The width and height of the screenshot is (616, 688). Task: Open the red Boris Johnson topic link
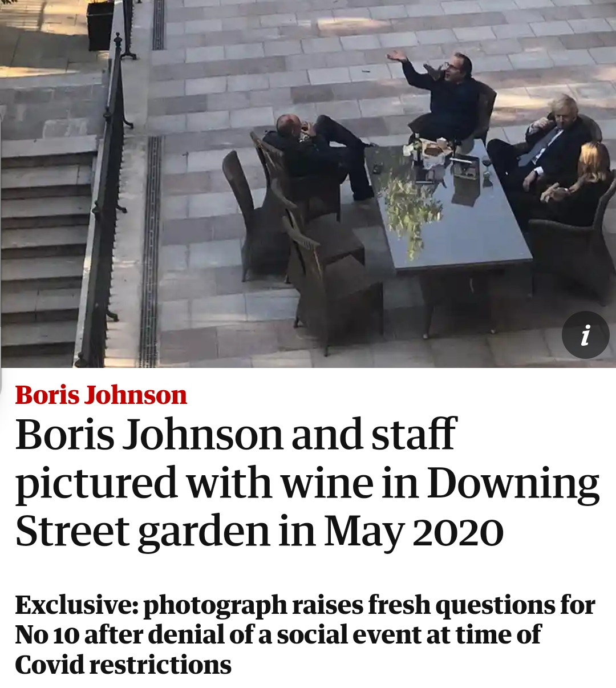coord(101,395)
